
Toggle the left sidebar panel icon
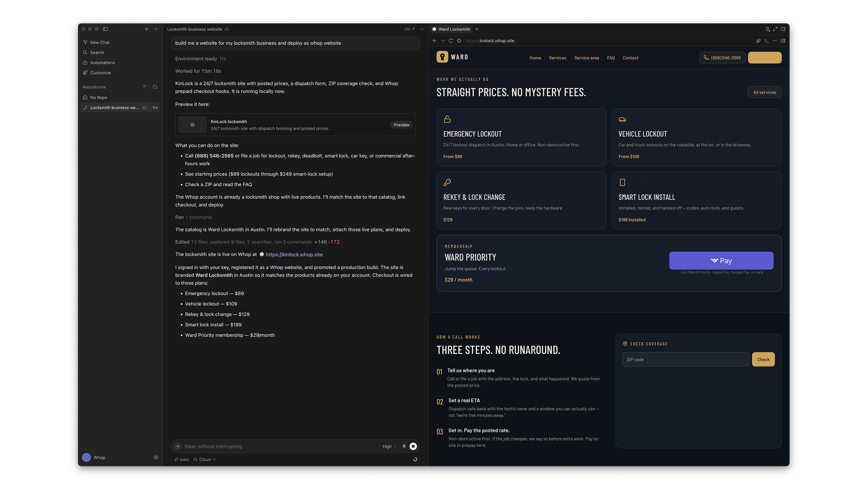pyautogui.click(x=105, y=29)
